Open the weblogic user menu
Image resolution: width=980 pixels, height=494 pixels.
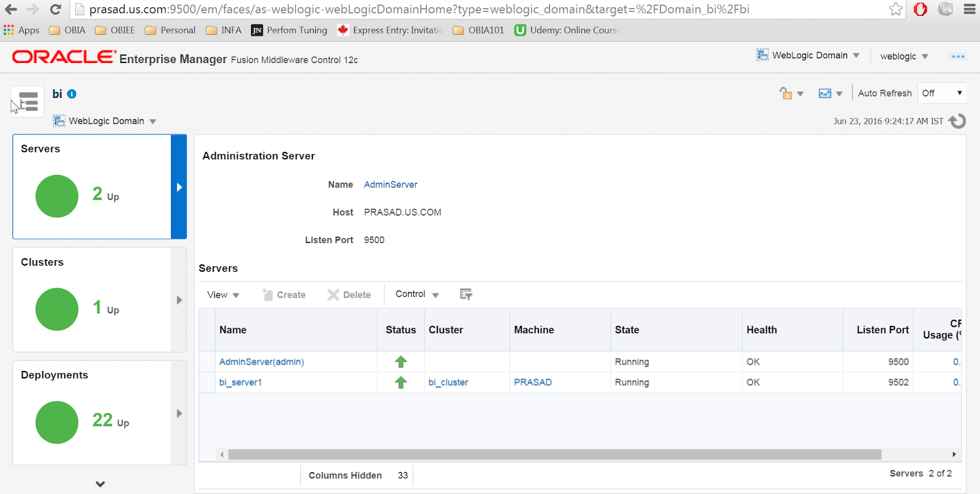pos(904,56)
